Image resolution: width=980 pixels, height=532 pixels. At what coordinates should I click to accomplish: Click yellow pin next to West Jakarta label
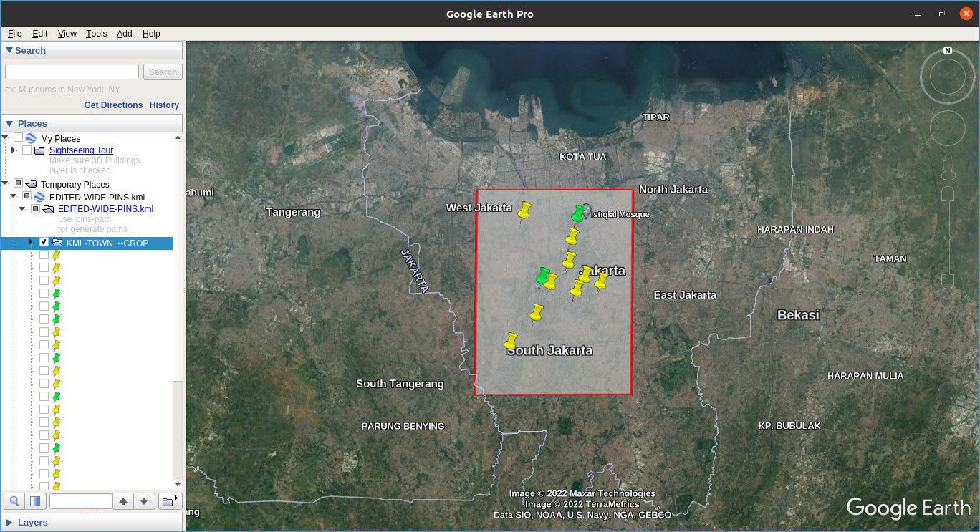click(x=524, y=211)
